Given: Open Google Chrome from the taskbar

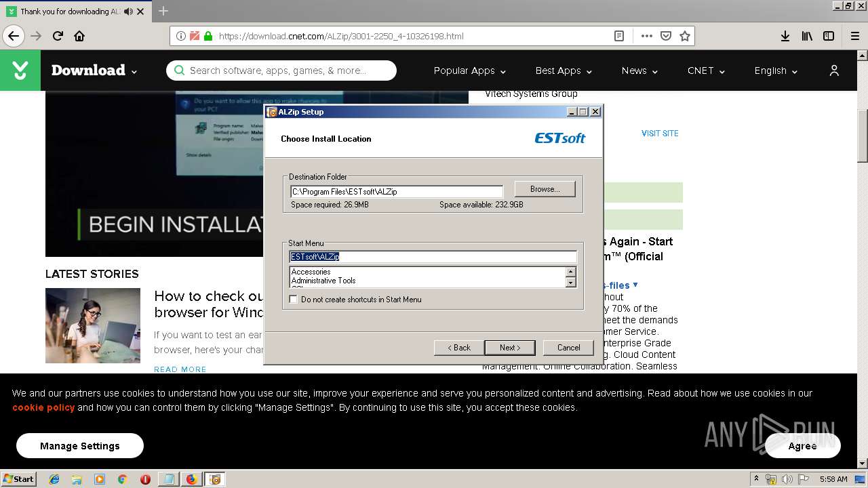Looking at the screenshot, I should point(122,479).
